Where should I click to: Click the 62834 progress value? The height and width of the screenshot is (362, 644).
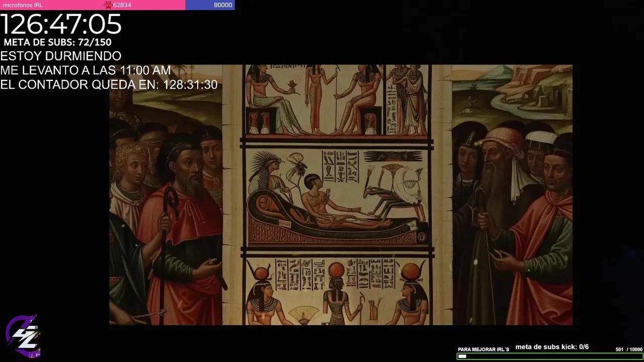(122, 5)
